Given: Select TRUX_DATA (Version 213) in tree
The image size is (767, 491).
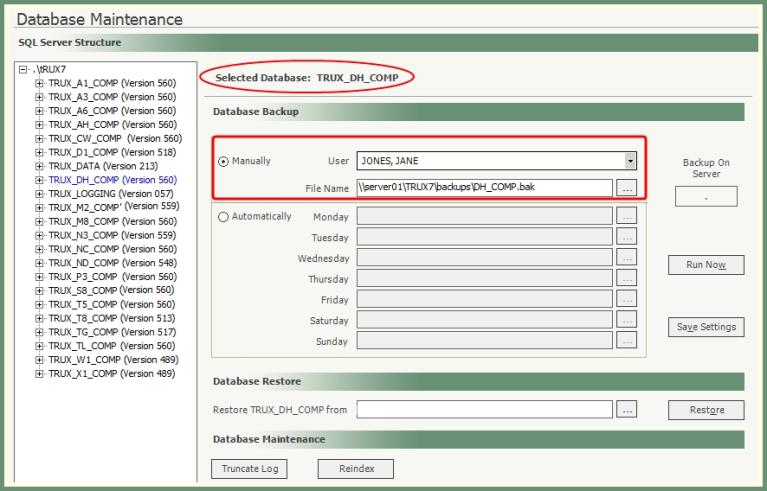Looking at the screenshot, I should pos(102,166).
